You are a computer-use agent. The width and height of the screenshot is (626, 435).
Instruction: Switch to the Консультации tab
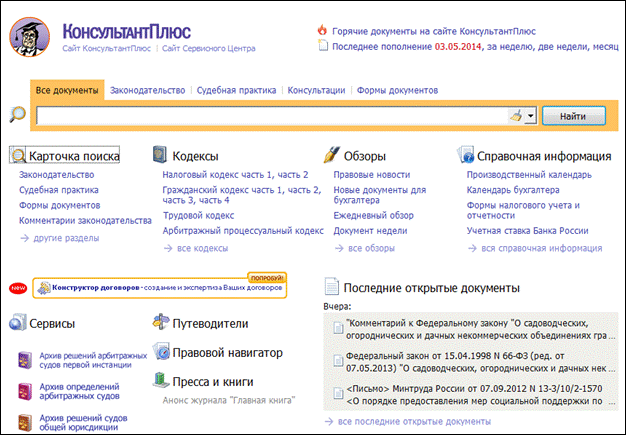[x=316, y=90]
